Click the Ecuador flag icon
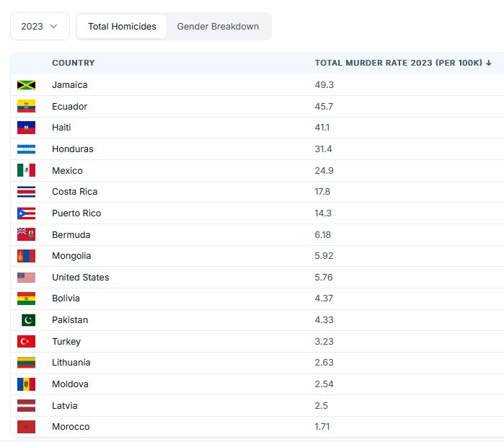Screen dimensions: 504x442 tap(27, 106)
